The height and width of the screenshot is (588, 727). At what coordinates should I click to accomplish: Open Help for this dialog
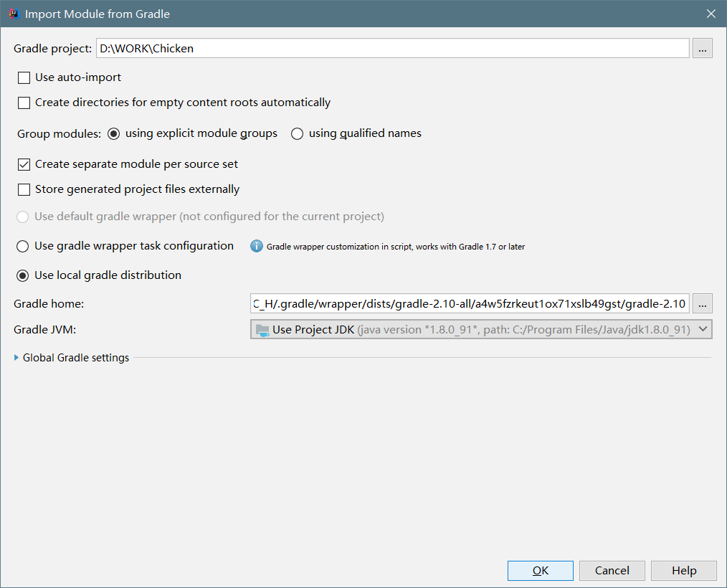(684, 570)
